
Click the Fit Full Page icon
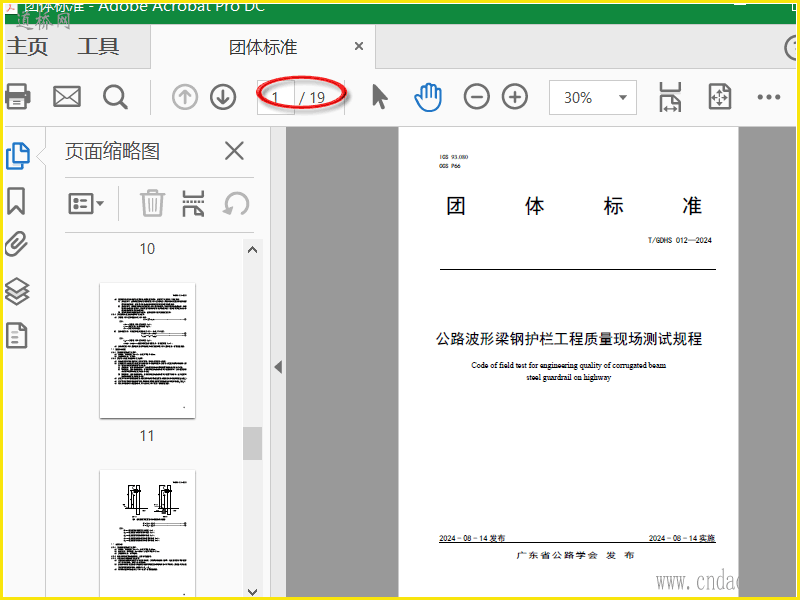(x=719, y=97)
